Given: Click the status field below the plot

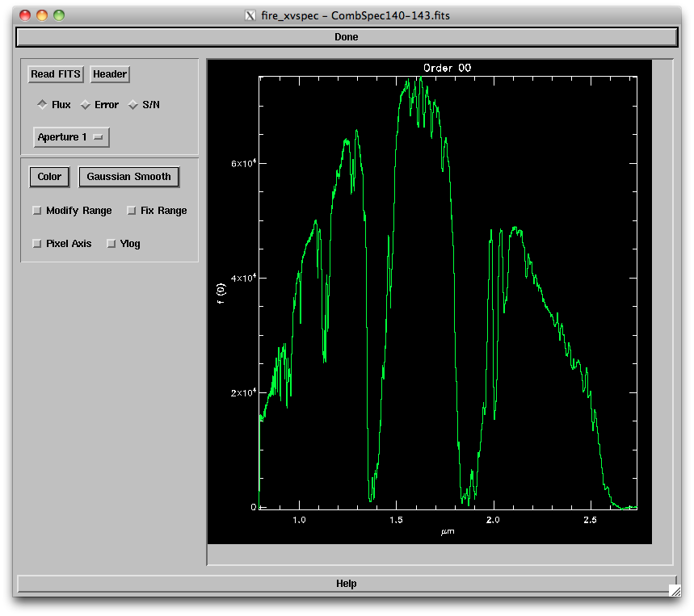Looking at the screenshot, I should tap(440, 555).
